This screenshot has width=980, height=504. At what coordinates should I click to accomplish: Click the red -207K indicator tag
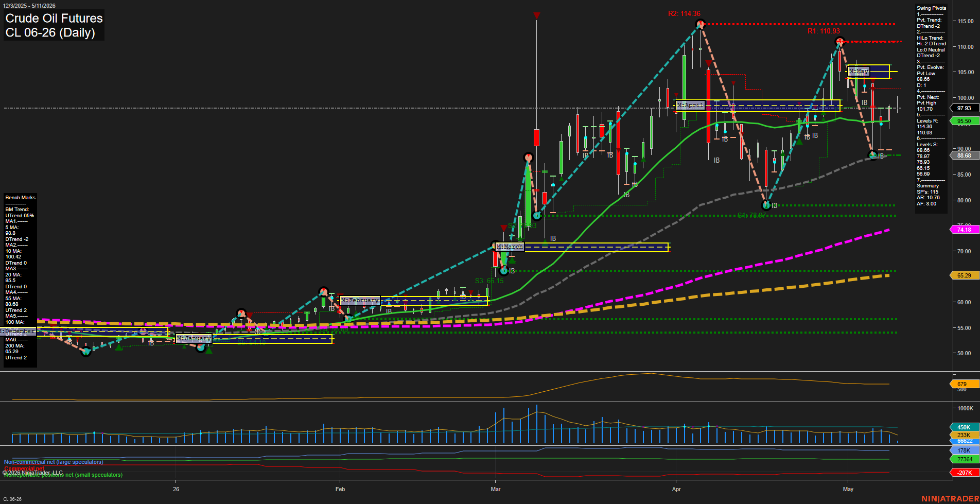tap(964, 473)
